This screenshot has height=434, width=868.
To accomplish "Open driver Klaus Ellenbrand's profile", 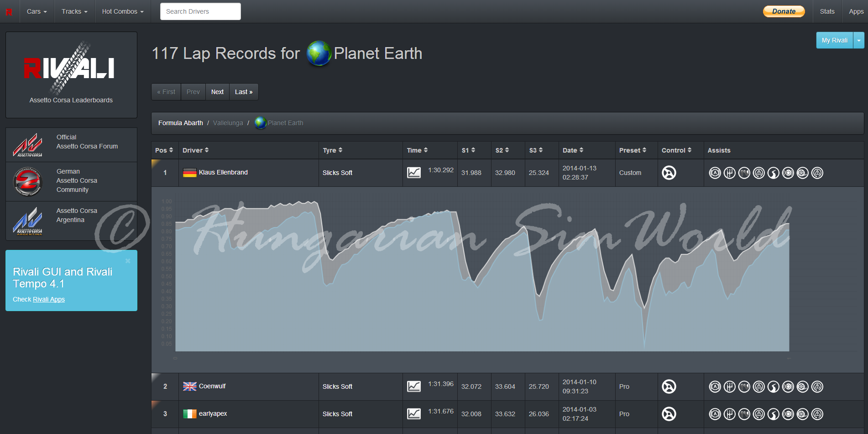I will [223, 172].
